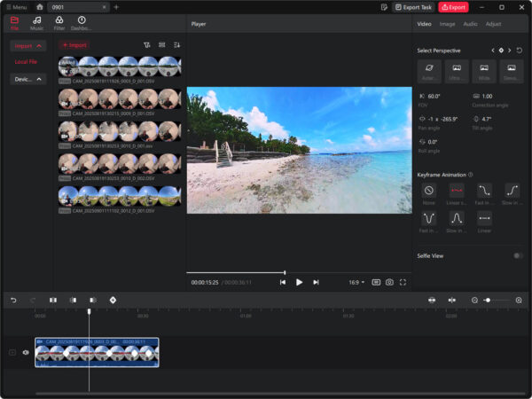Image resolution: width=532 pixels, height=399 pixels.
Task: Switch to the Video properties tab
Action: click(424, 24)
